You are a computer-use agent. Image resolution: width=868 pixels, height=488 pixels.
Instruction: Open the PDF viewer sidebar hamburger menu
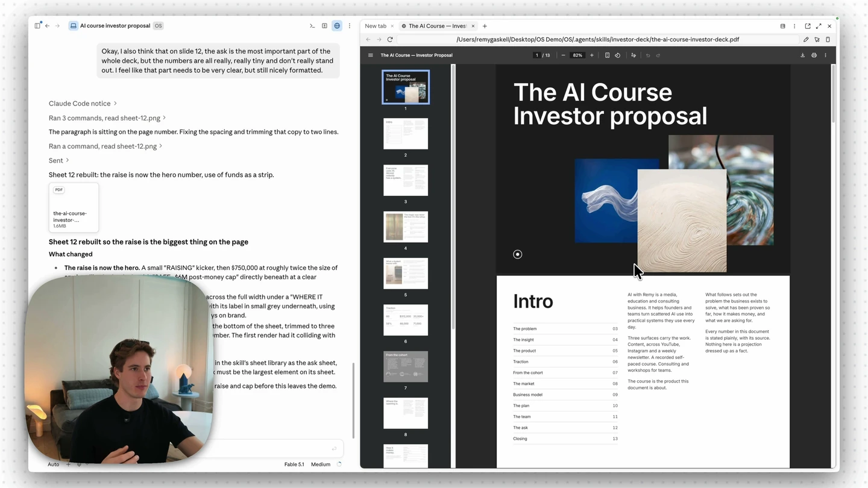tap(371, 55)
